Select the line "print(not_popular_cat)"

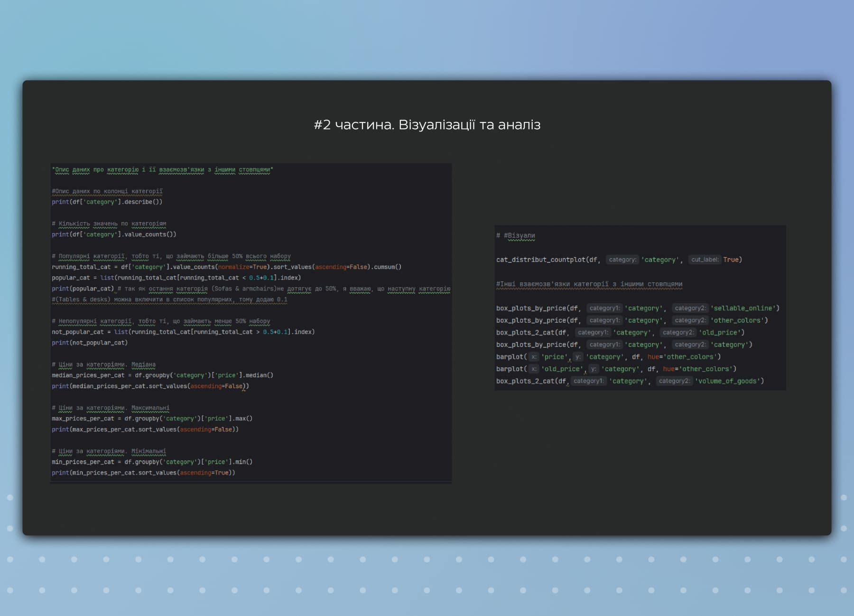point(90,343)
